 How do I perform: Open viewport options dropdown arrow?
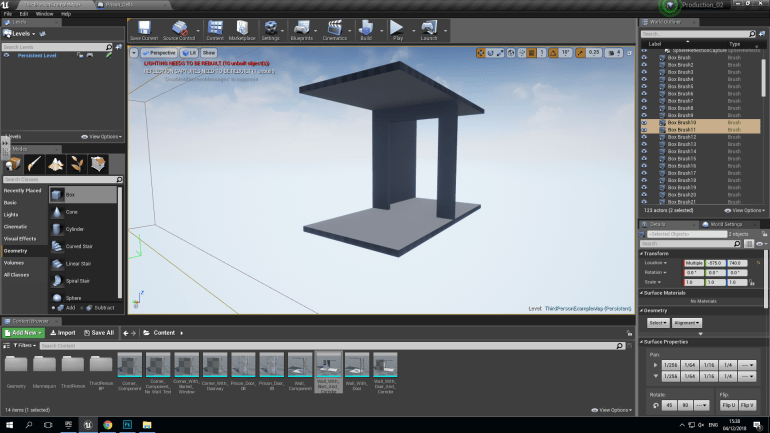tap(134, 53)
